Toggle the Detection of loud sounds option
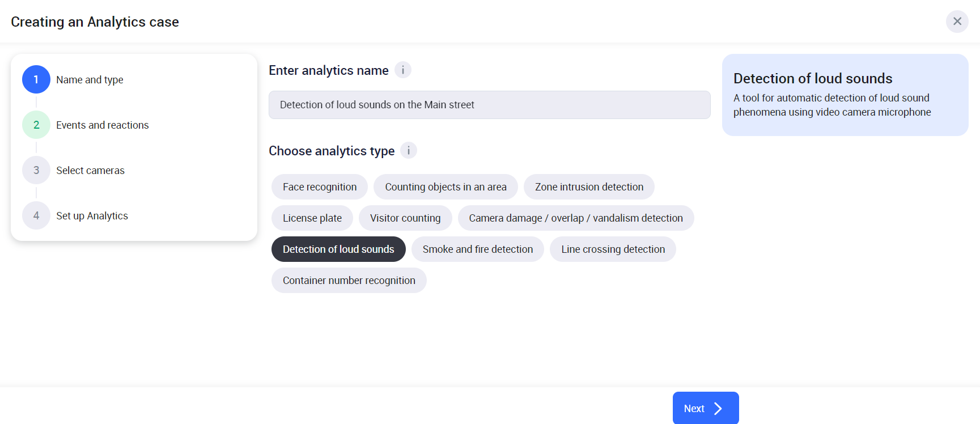The height and width of the screenshot is (424, 980). pos(338,249)
